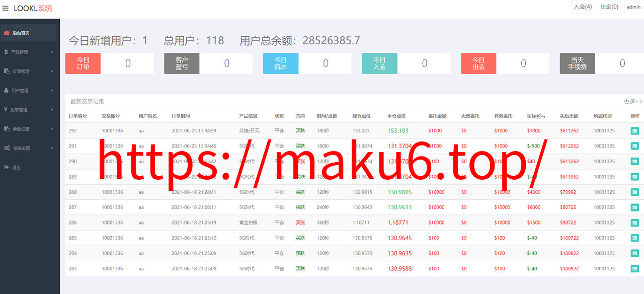Open the action icon for order 285
The image size is (644, 294).
(634, 238)
